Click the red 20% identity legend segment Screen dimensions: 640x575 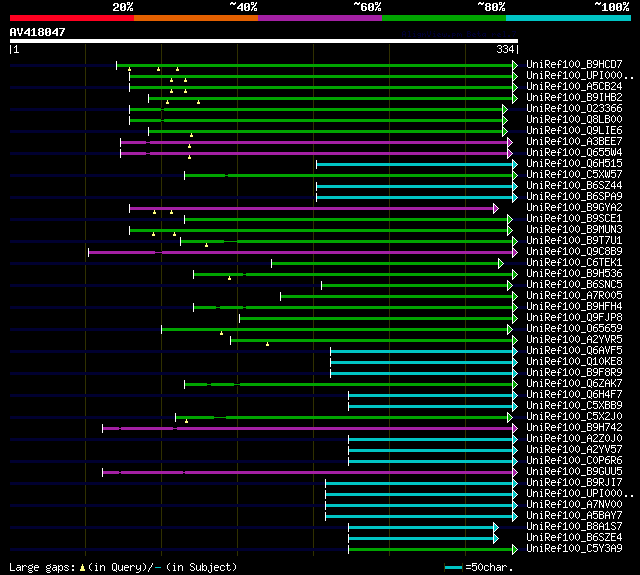click(72, 18)
